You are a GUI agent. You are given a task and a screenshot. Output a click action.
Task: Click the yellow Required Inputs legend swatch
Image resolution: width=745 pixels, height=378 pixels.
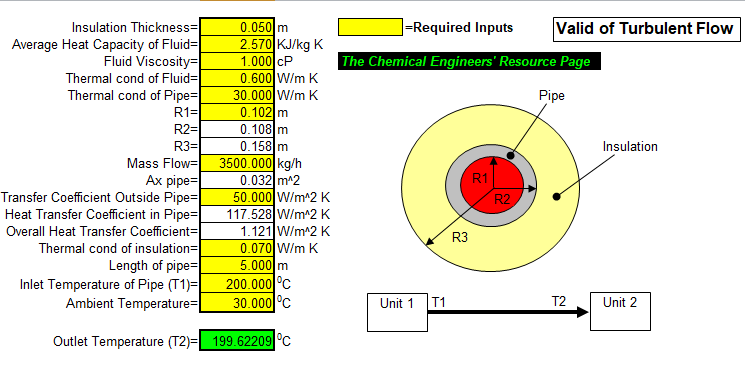pos(370,27)
